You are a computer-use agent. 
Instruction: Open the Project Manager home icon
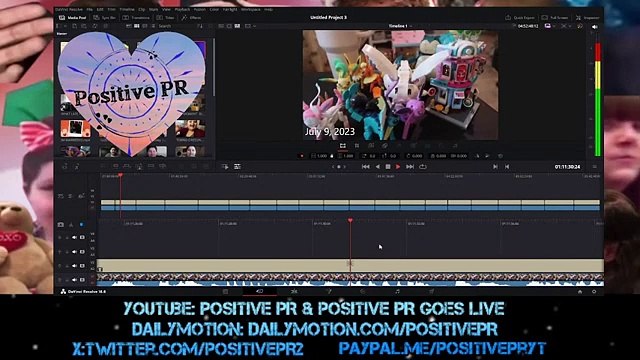(x=580, y=291)
